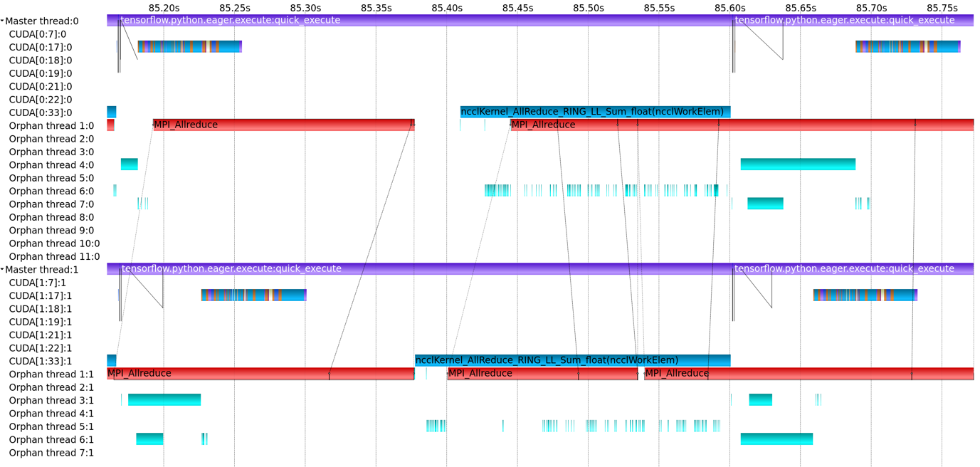The image size is (980, 467).
Task: Click the 85.20s time axis label
Action: tap(164, 8)
